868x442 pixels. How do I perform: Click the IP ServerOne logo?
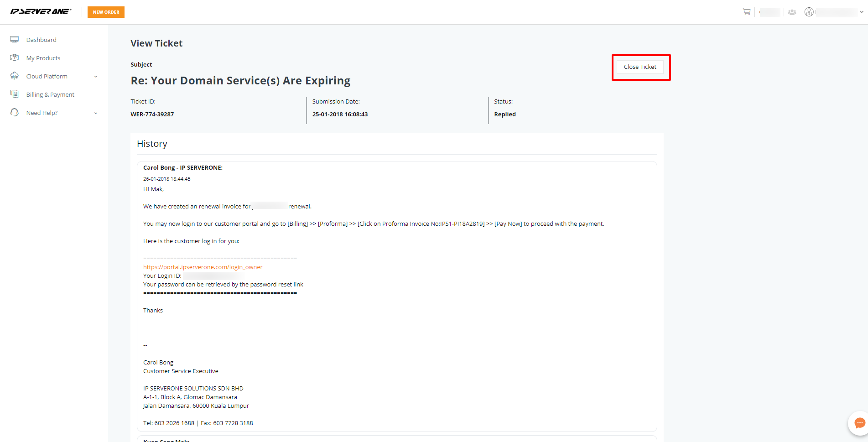pyautogui.click(x=41, y=11)
